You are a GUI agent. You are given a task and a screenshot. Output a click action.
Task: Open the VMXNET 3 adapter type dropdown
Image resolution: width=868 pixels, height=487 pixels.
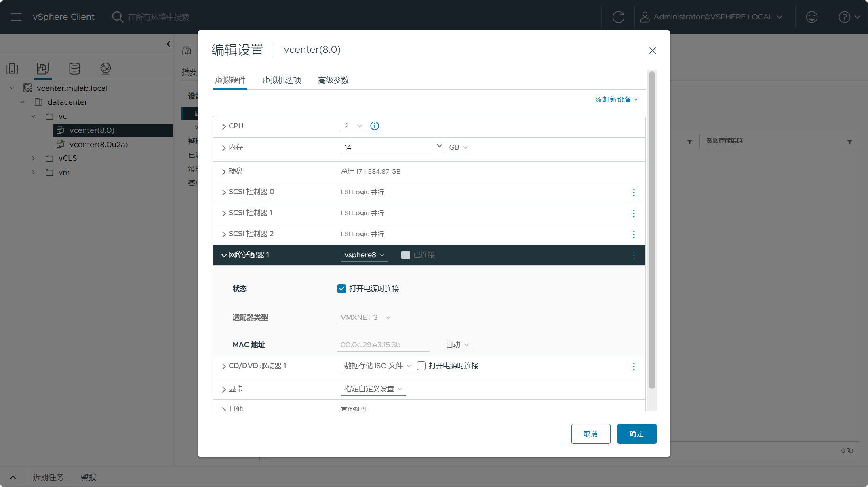[x=366, y=317]
